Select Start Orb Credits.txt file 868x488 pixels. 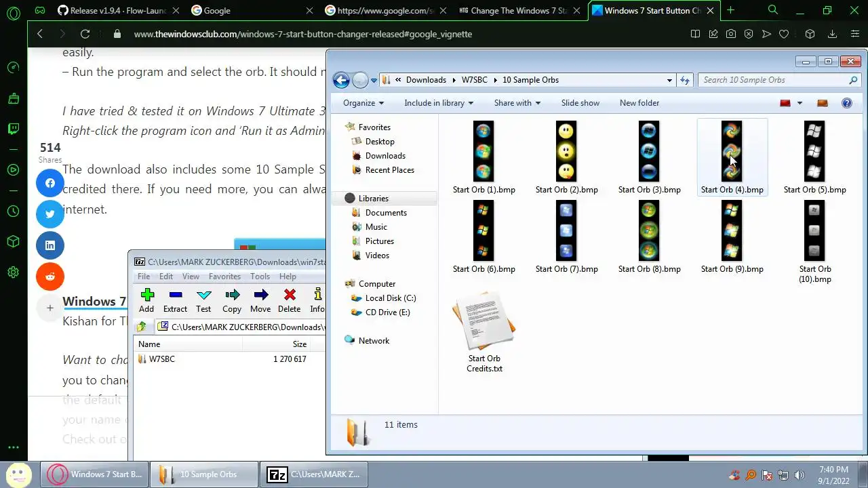[484, 333]
